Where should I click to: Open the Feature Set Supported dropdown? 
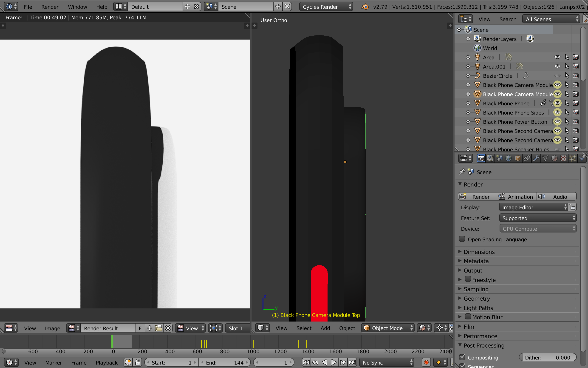pos(538,218)
